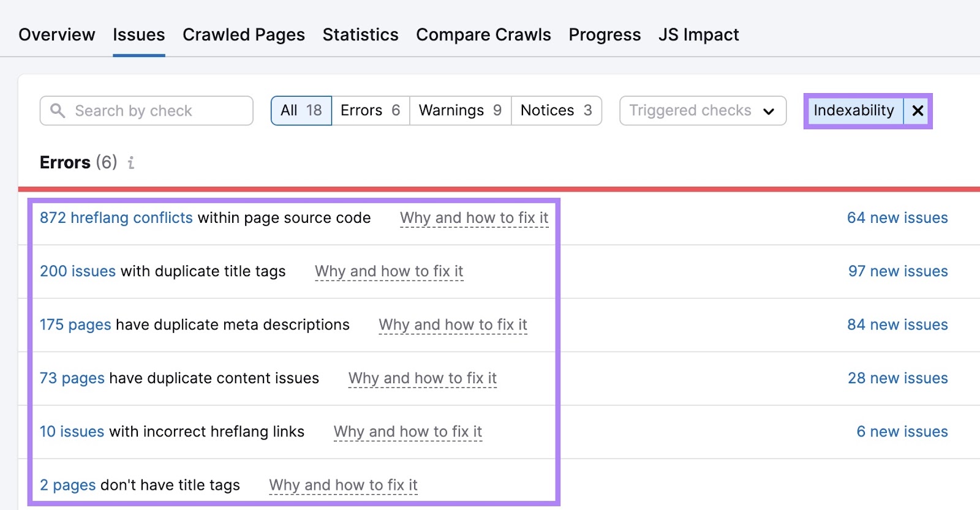Image resolution: width=980 pixels, height=510 pixels.
Task: Switch to Compare Crawls tab
Action: pyautogui.click(x=483, y=35)
